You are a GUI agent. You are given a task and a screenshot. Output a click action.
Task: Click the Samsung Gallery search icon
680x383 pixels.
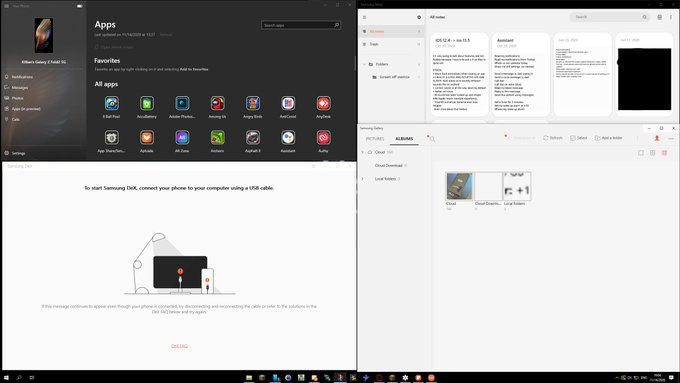[432, 139]
